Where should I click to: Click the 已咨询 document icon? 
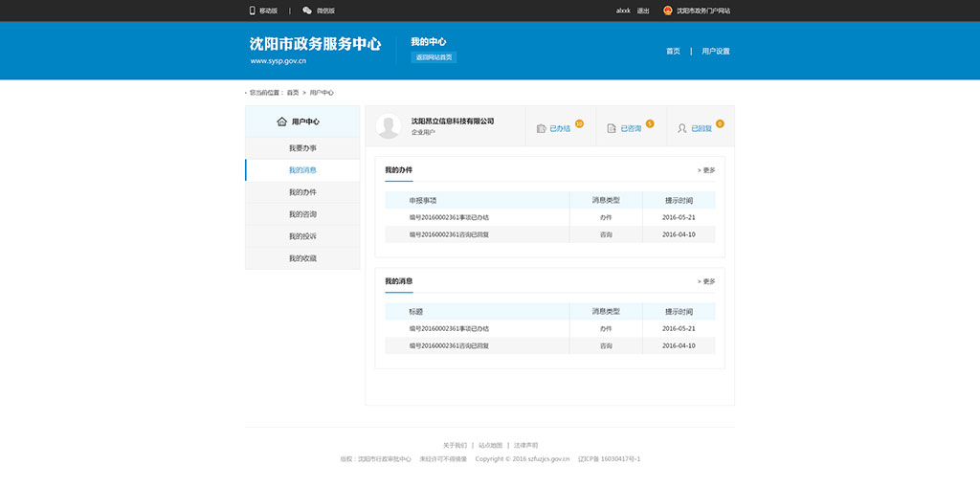pos(612,128)
